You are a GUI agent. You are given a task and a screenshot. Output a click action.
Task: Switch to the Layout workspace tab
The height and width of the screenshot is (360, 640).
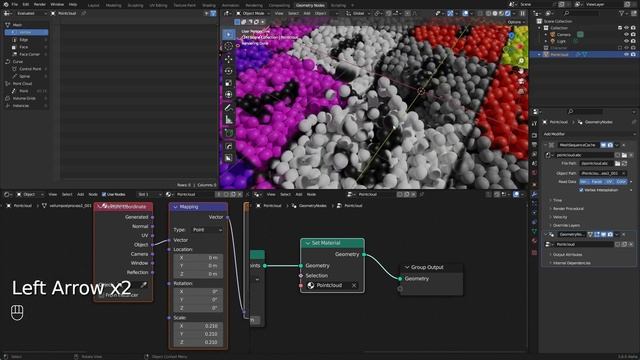point(94,5)
